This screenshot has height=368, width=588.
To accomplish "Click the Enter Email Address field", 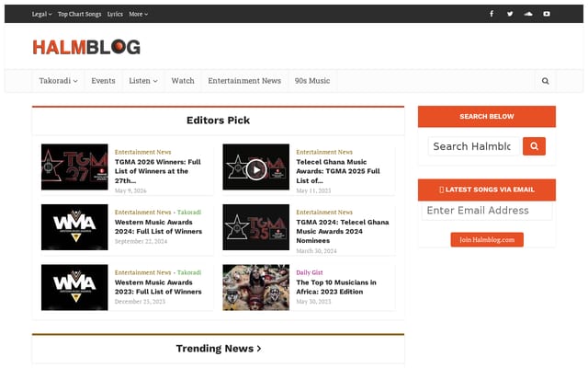I will click(x=487, y=211).
